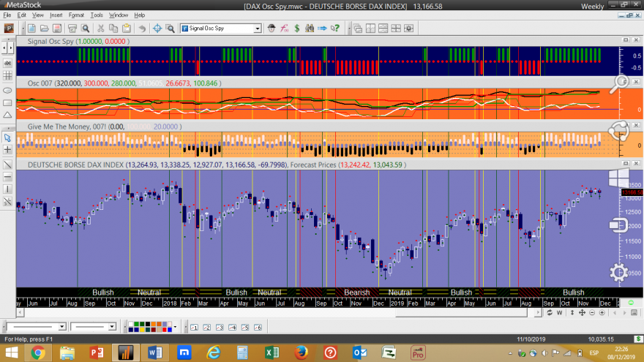
Task: Select the rectangle drawing tool
Action: (7, 103)
